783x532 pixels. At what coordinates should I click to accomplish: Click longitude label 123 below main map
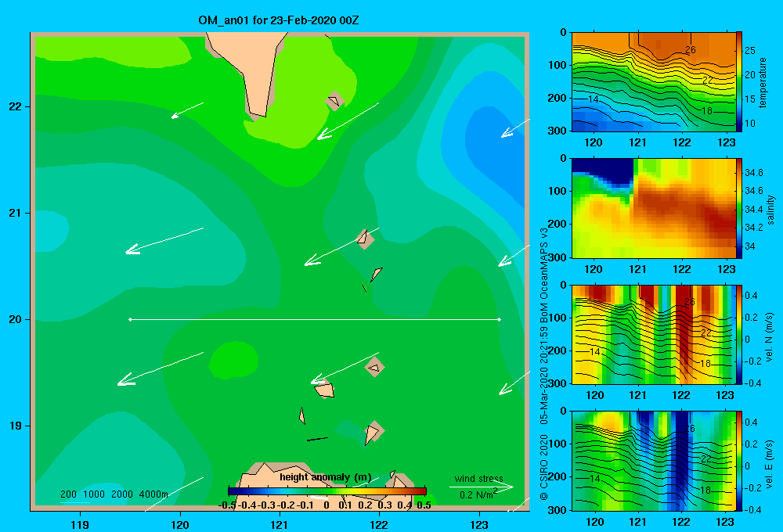(479, 524)
